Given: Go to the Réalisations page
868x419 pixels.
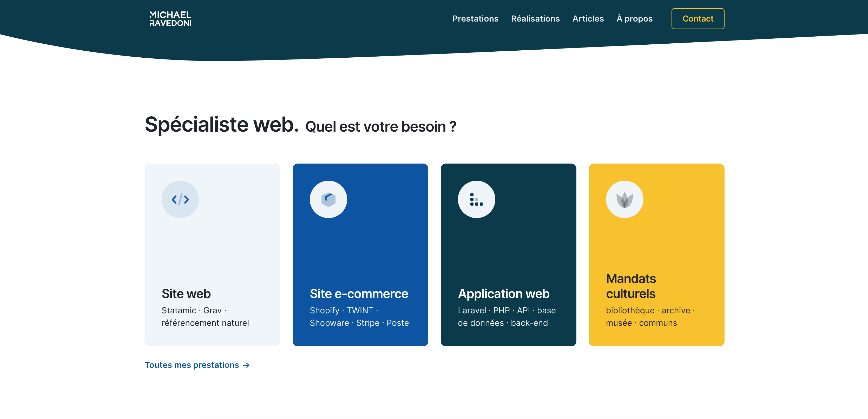Looking at the screenshot, I should (x=535, y=19).
